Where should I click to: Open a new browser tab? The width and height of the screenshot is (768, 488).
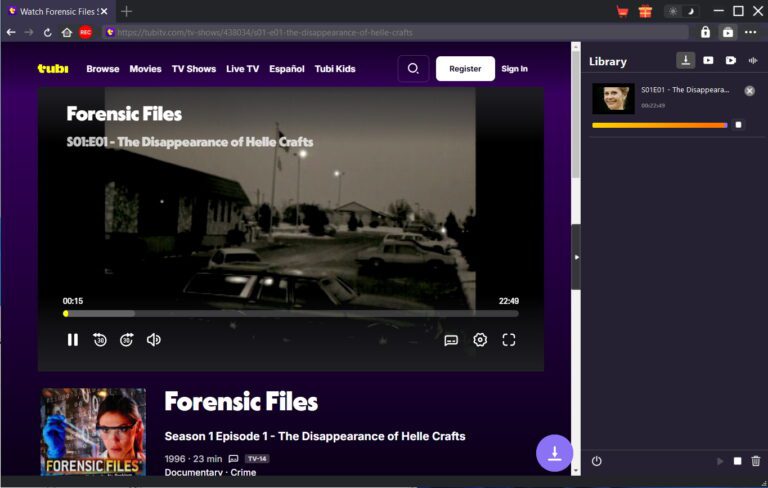(x=126, y=11)
